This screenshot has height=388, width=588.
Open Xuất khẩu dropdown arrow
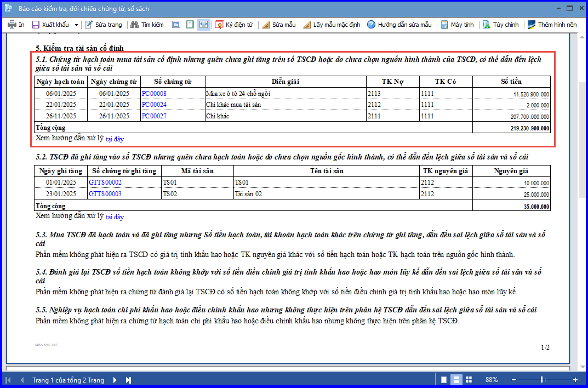click(77, 25)
